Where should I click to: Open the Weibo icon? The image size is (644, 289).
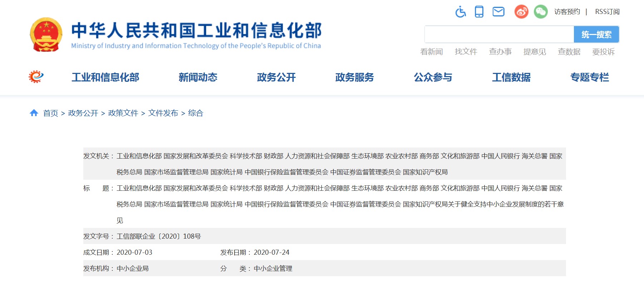tap(521, 12)
